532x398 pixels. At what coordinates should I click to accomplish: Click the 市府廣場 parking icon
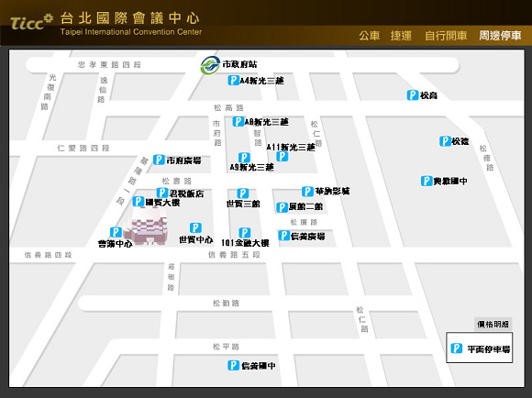tap(159, 160)
